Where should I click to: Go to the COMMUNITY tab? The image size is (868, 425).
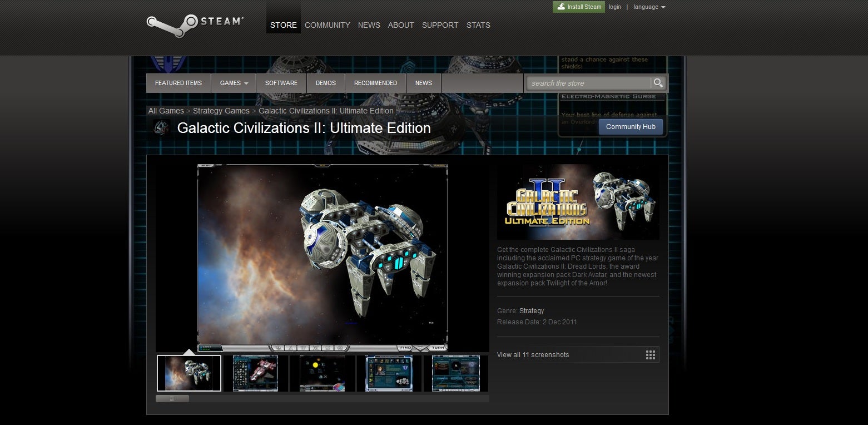point(328,25)
